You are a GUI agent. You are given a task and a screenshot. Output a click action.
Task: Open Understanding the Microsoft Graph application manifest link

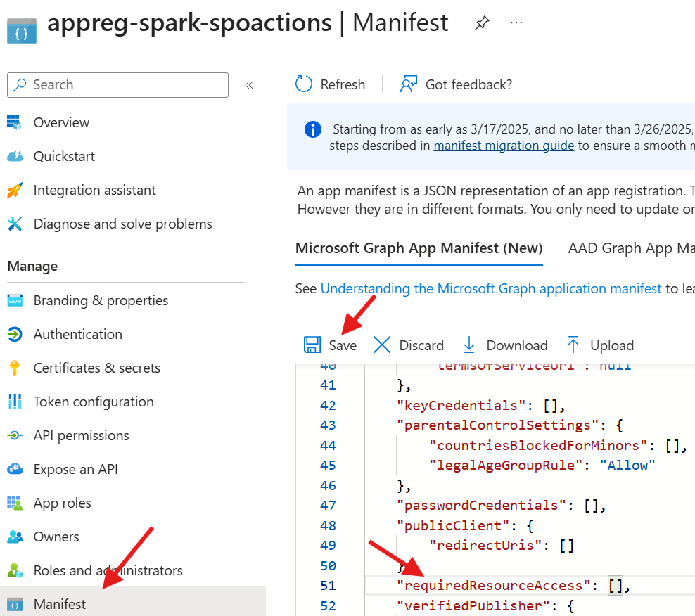click(491, 288)
